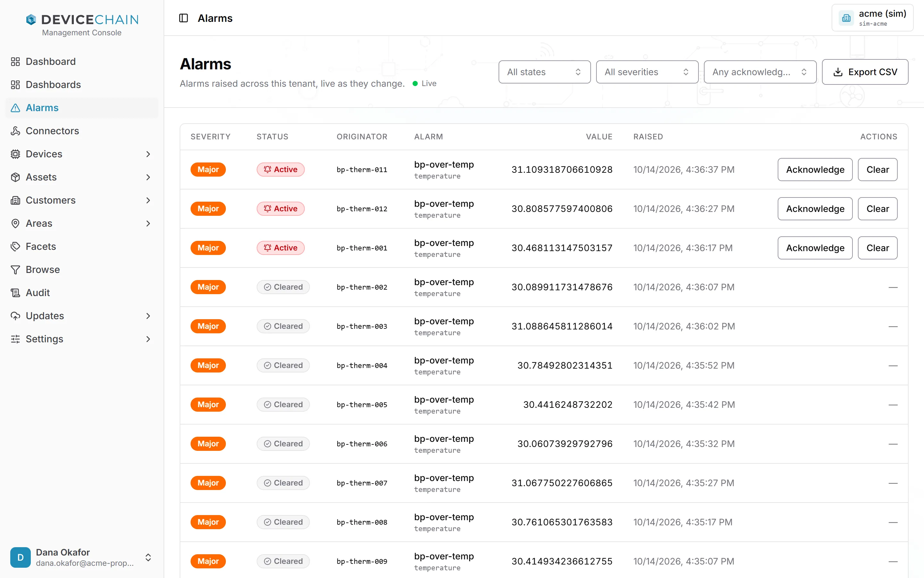Screen dimensions: 924x578
Task: Open the All states filter dropdown
Action: pos(544,72)
